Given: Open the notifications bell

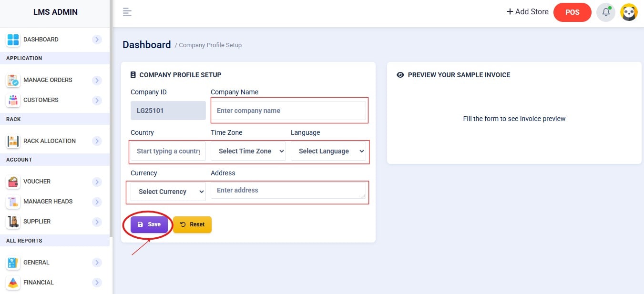Looking at the screenshot, I should click(x=606, y=12).
